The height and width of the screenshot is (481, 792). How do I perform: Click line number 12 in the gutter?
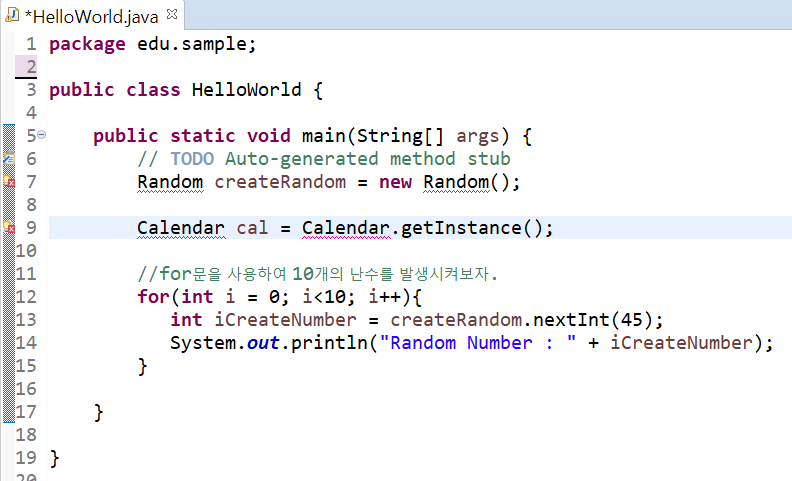click(27, 297)
